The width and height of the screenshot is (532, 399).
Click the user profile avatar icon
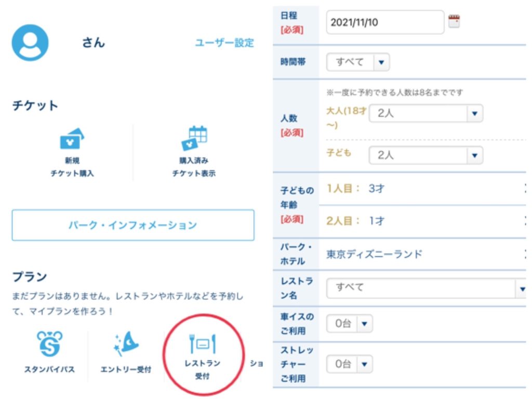[30, 43]
